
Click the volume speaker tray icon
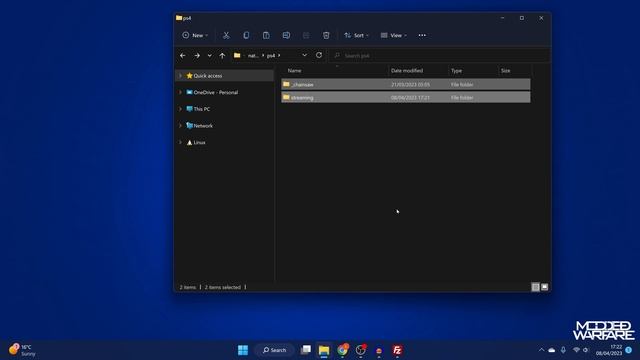(586, 350)
